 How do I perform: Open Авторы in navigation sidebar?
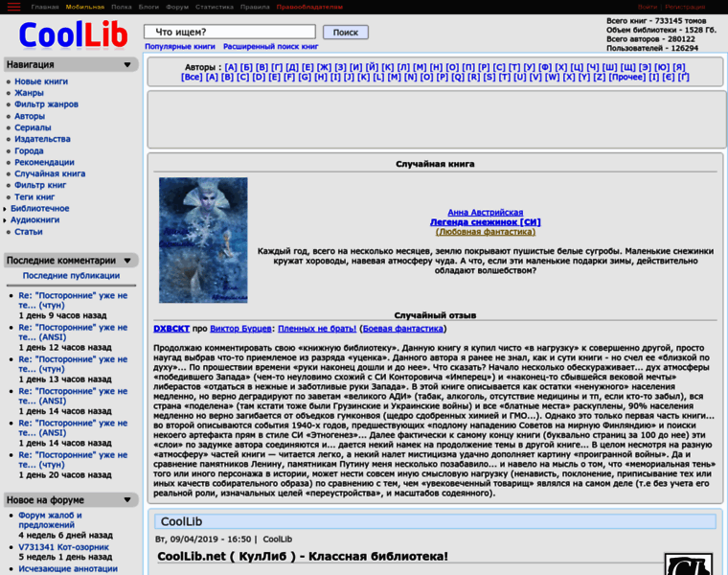pos(30,116)
